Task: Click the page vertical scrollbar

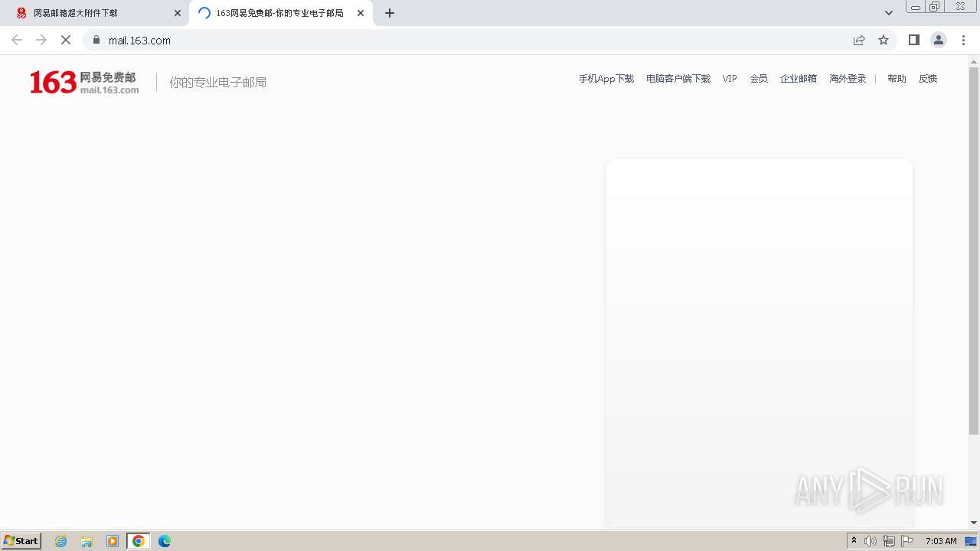Action: tap(974, 250)
